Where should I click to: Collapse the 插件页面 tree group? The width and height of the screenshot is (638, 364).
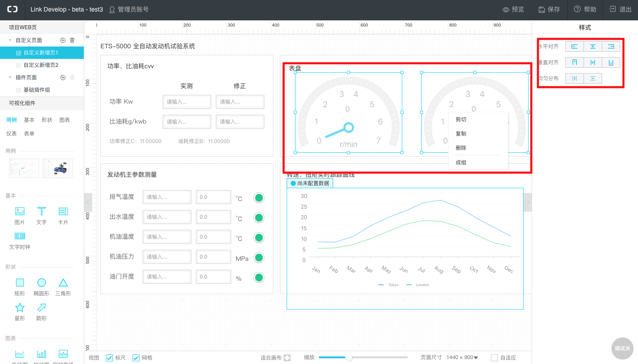[10, 77]
